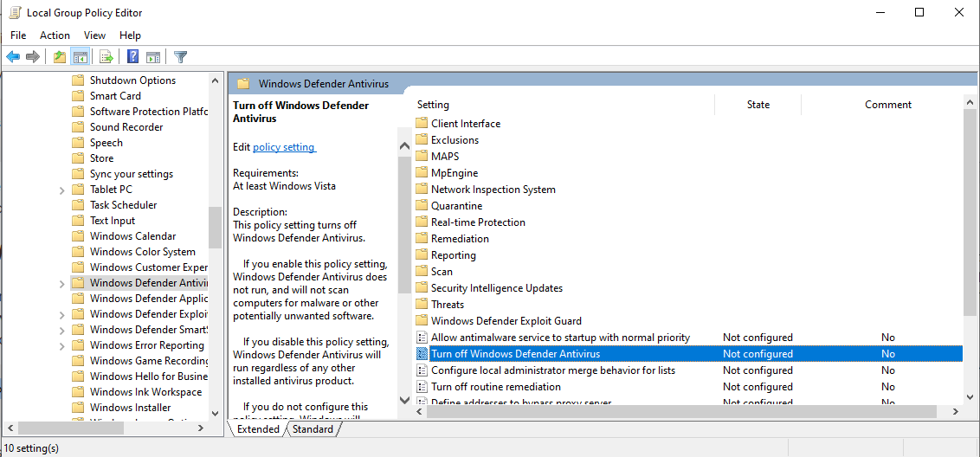Toggle the Show/Hide Console Tree icon

pyautogui.click(x=80, y=57)
